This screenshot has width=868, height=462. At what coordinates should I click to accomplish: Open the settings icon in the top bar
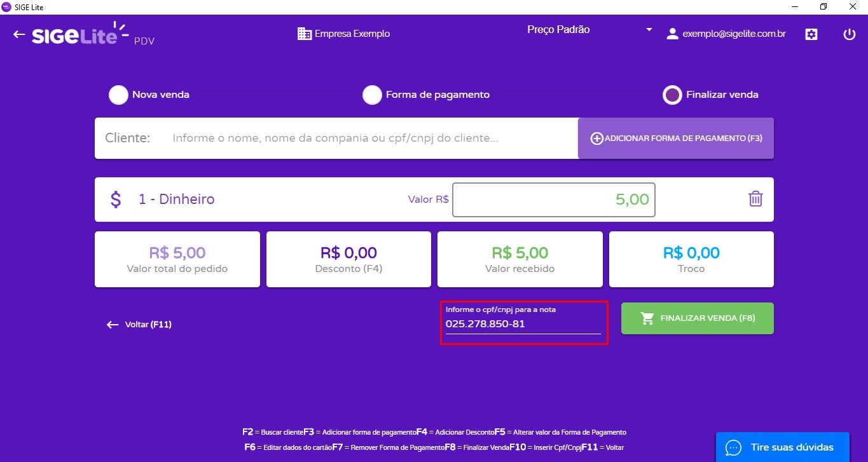coord(811,34)
